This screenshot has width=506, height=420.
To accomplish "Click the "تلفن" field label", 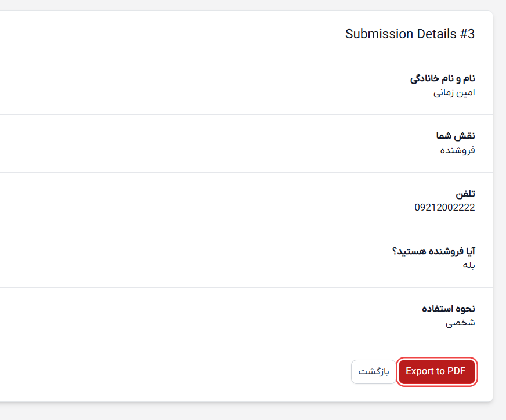I will pos(465,193).
